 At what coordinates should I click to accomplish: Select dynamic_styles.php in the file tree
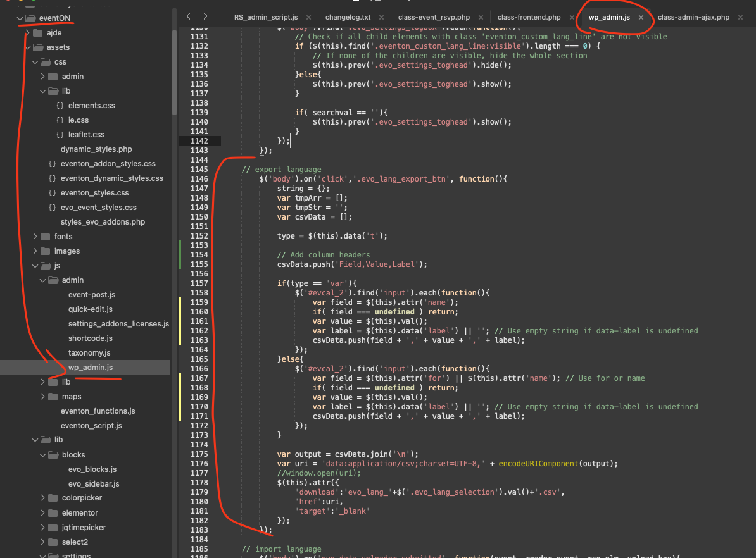[x=96, y=149]
